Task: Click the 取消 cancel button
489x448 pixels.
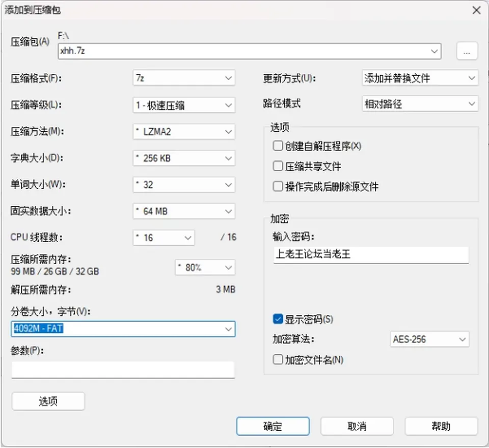Action: (x=357, y=426)
